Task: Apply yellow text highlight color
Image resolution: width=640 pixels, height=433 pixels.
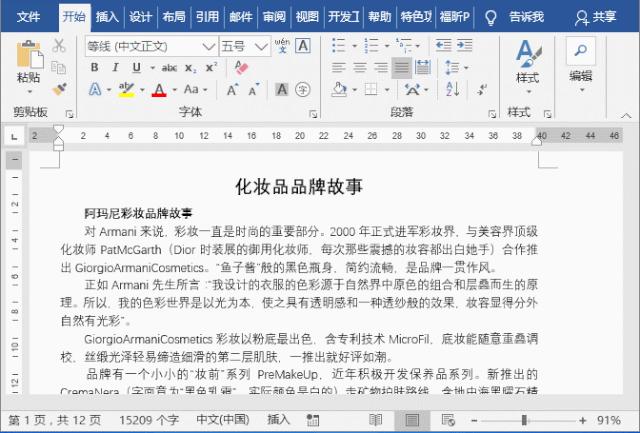Action: click(x=127, y=89)
